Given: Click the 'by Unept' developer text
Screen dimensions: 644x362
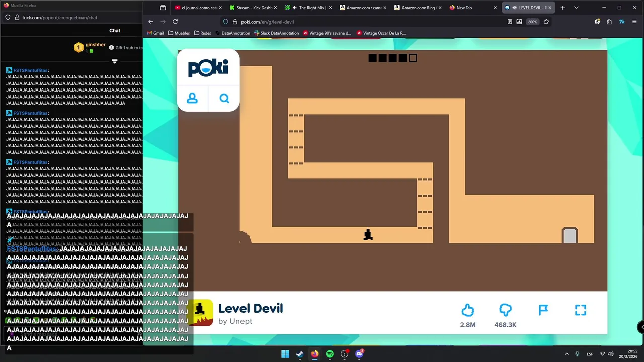Looking at the screenshot, I should pyautogui.click(x=235, y=321).
